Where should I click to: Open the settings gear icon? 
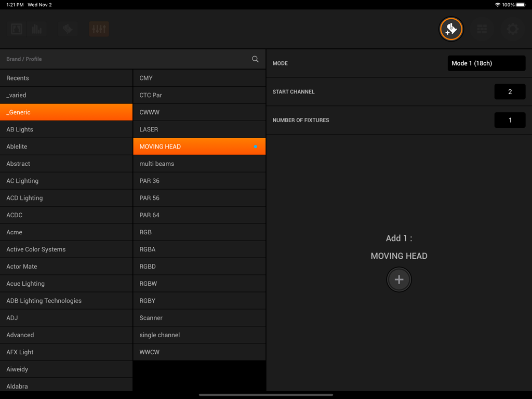click(513, 29)
